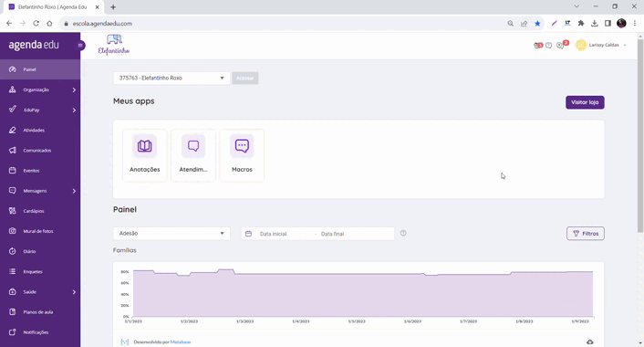Click the Organização sidebar icon

[x=13, y=89]
